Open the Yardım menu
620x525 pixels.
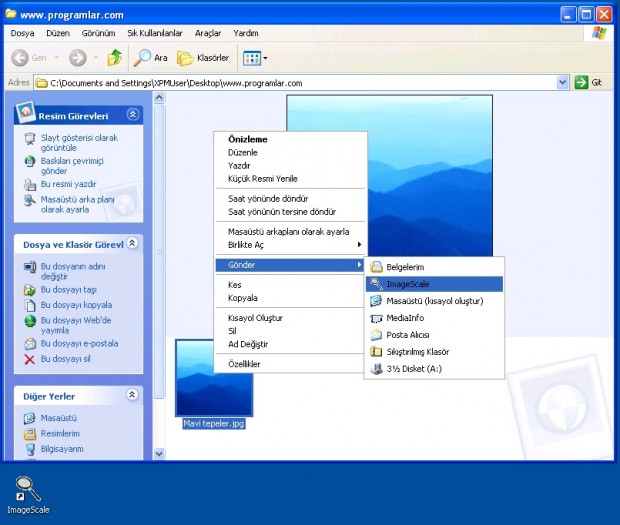(x=246, y=33)
